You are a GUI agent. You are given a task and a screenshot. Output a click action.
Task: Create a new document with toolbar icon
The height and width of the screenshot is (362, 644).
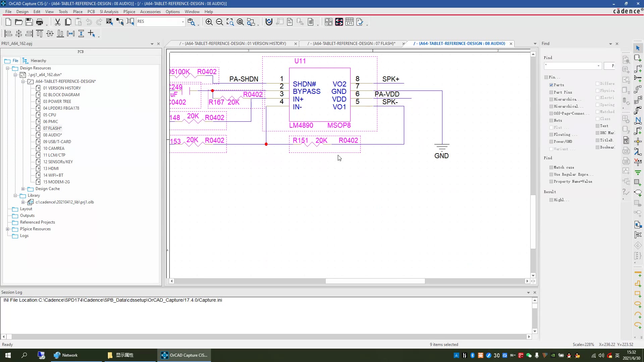tap(8, 22)
